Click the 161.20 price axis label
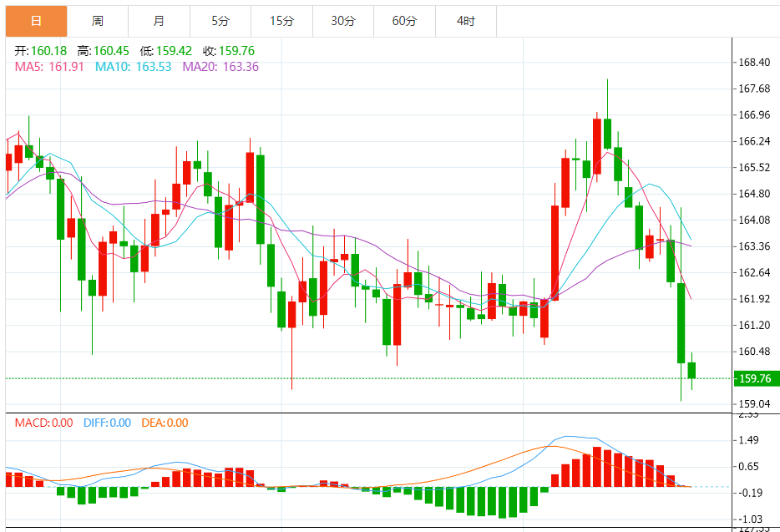The image size is (780, 532). pyautogui.click(x=754, y=326)
